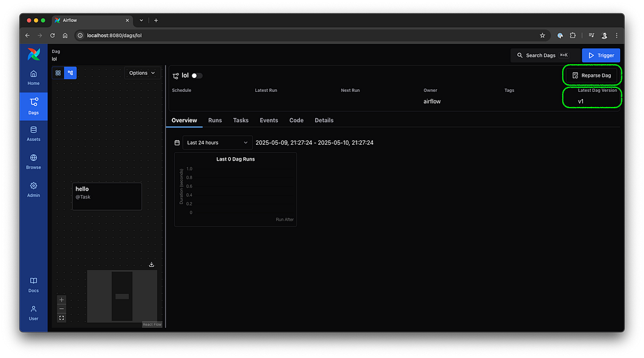Open Search Dags box
644x358 pixels.
pos(545,55)
